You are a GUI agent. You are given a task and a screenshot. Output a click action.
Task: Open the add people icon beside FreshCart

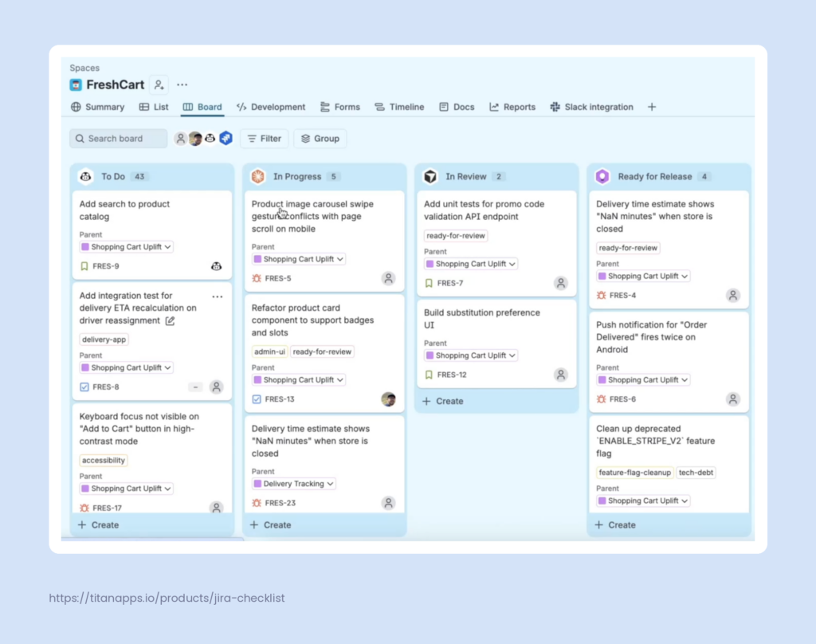pos(159,84)
